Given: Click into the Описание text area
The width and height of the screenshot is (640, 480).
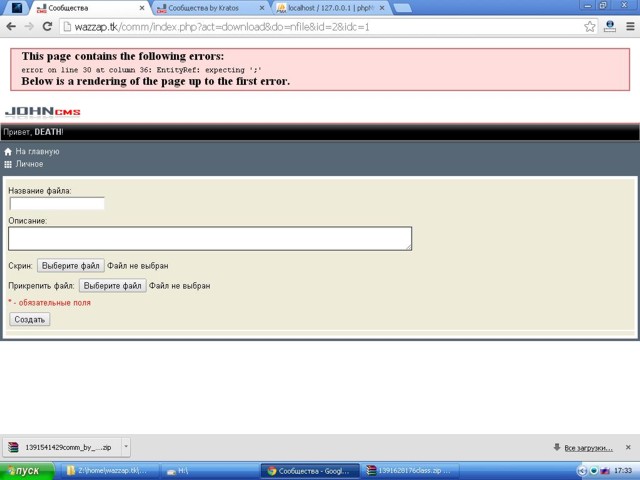Looking at the screenshot, I should click(x=210, y=238).
